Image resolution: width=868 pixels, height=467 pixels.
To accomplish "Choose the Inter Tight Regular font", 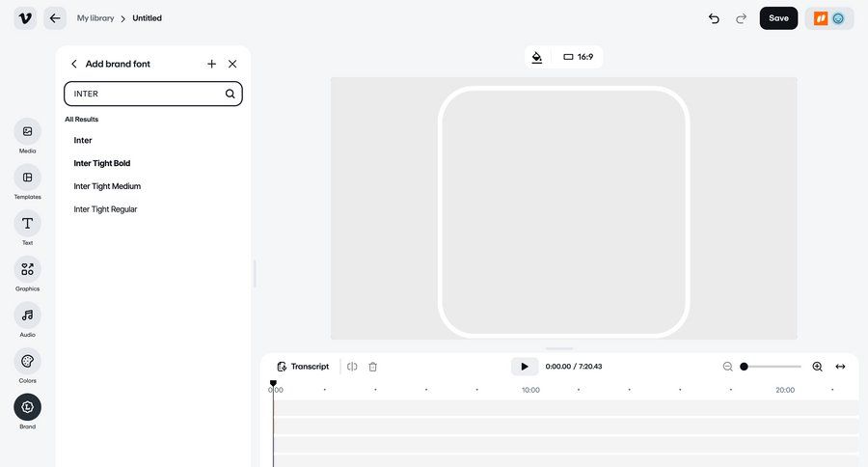I will pos(105,209).
